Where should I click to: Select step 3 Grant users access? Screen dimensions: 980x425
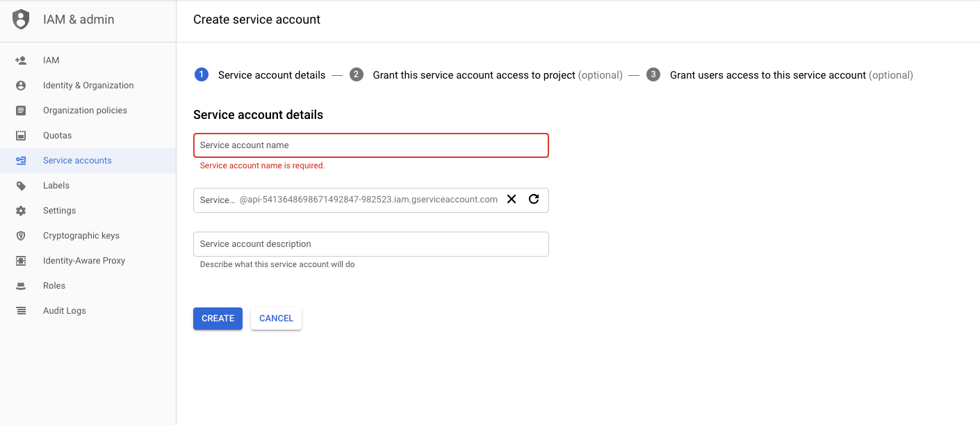pos(779,75)
